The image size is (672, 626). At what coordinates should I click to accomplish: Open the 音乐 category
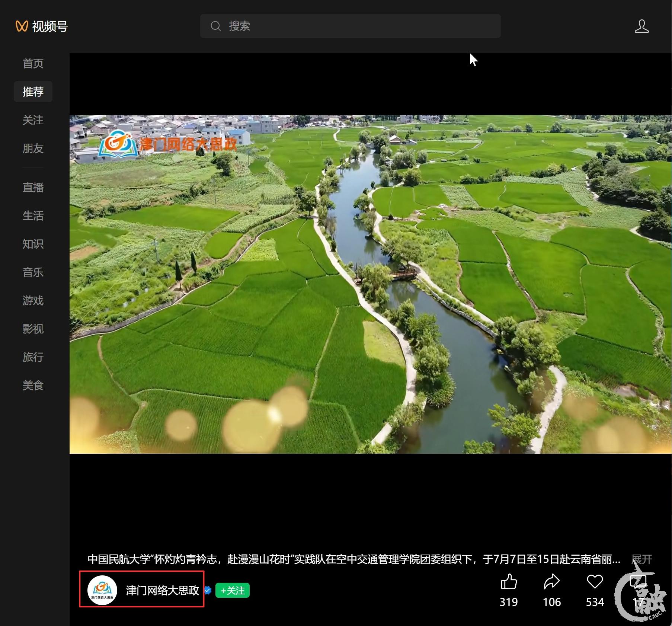[33, 272]
